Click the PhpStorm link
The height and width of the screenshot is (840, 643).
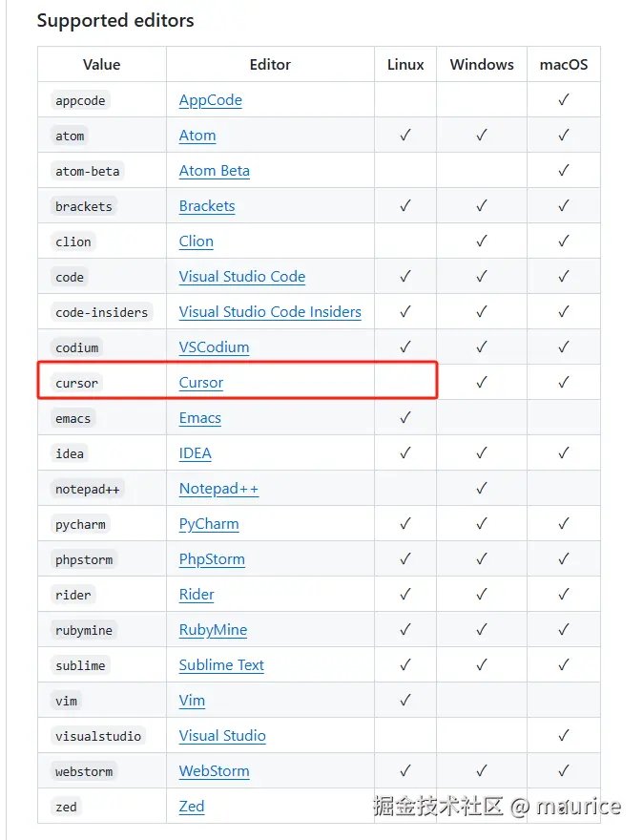[212, 559]
